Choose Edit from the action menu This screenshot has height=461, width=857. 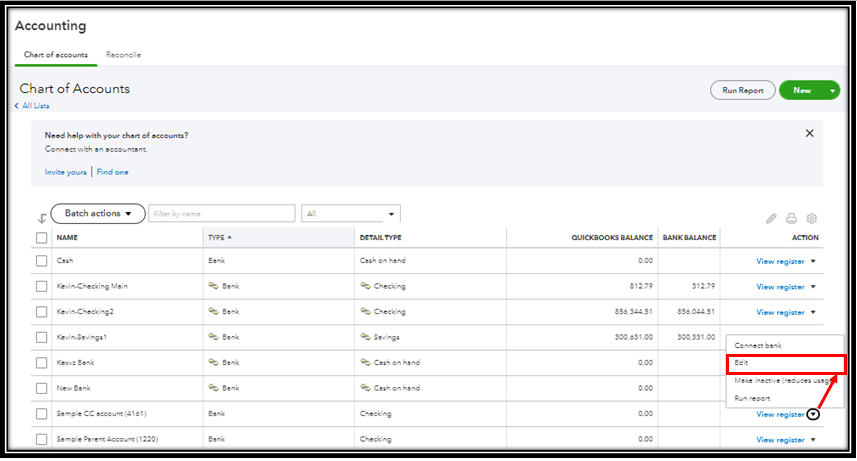786,363
